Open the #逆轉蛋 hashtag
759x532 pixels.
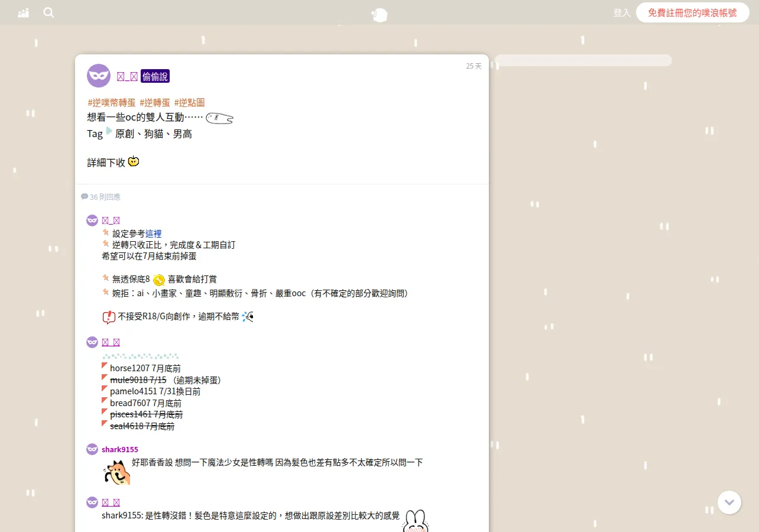155,102
